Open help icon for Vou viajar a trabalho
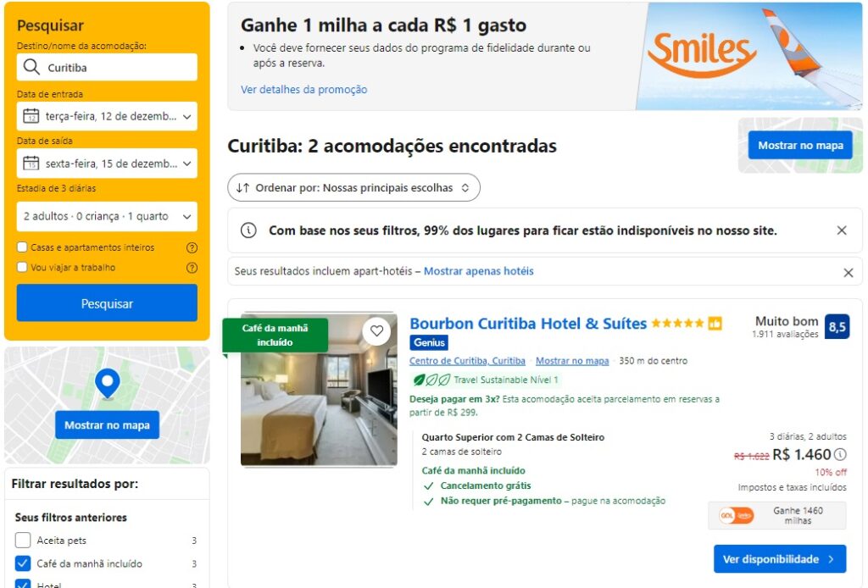Screen dimensions: 868x588 click(x=192, y=268)
